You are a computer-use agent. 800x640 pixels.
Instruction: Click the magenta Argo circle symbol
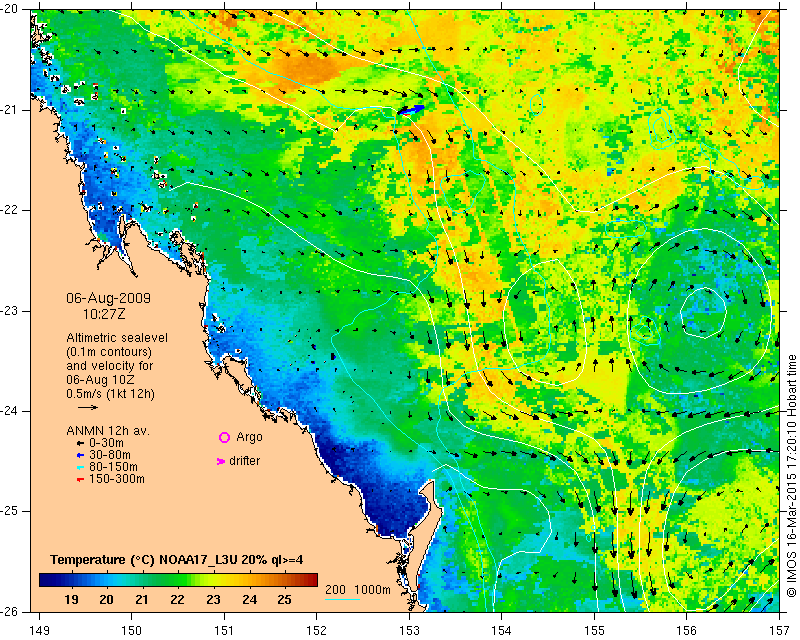tap(224, 437)
